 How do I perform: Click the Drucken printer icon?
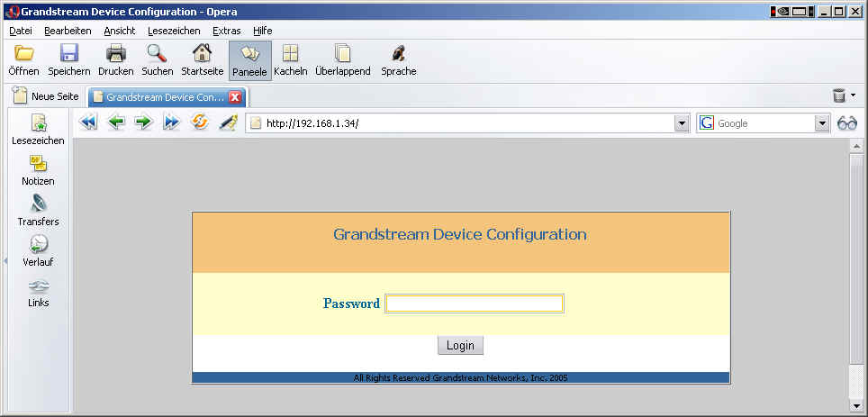click(116, 53)
